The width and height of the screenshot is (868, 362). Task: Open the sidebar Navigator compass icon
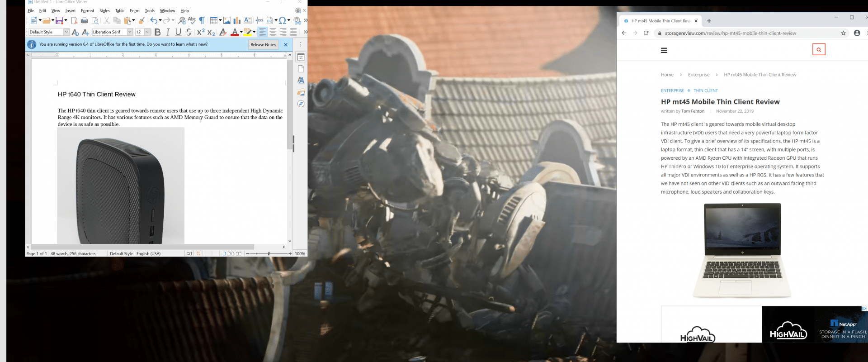click(x=301, y=104)
